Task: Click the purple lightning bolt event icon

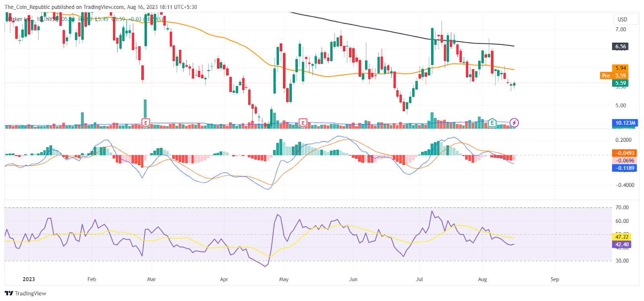Action: point(514,122)
